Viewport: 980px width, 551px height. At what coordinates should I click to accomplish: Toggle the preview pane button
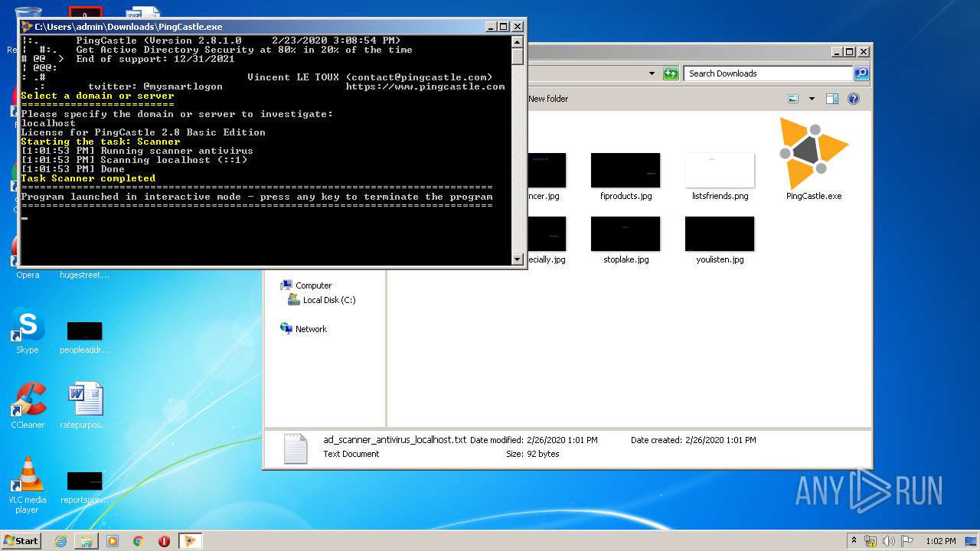click(x=832, y=99)
